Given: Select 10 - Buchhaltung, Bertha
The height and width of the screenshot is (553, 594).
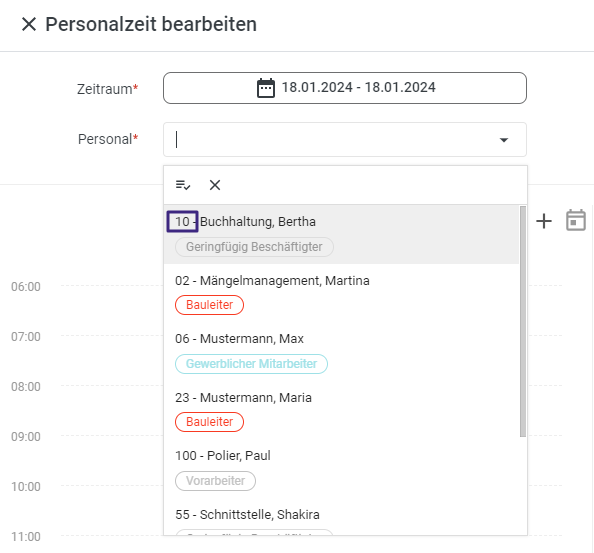Looking at the screenshot, I should [341, 234].
